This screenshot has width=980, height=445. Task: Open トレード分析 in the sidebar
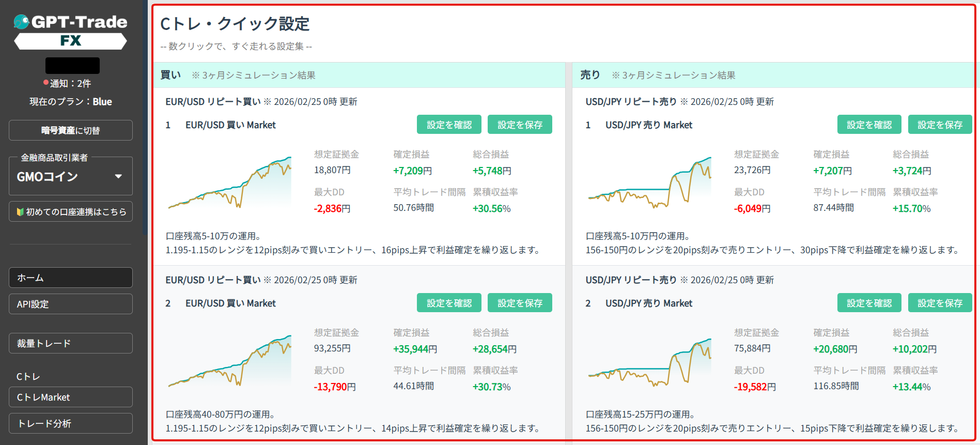click(71, 423)
